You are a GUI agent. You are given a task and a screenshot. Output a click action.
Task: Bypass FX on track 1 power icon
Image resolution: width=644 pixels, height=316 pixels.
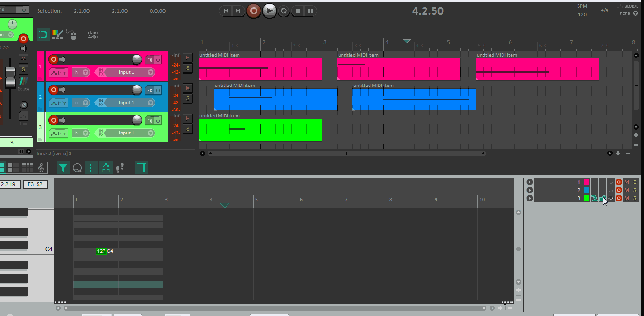[x=158, y=60]
